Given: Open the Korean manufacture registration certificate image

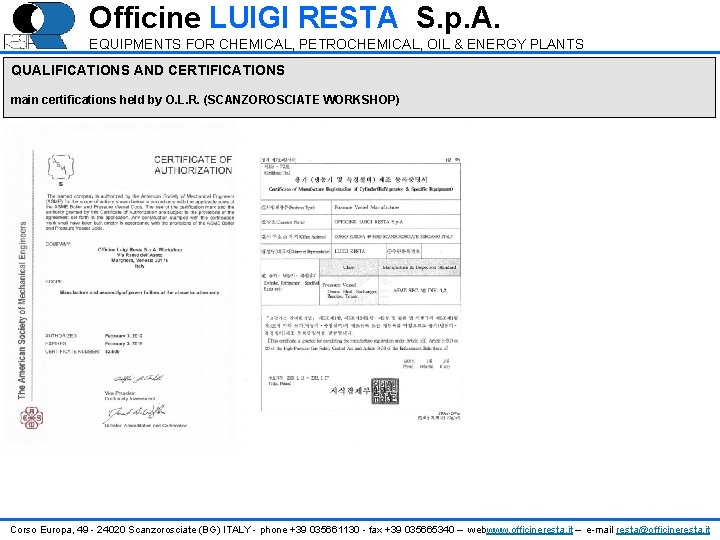Looking at the screenshot, I should click(360, 288).
